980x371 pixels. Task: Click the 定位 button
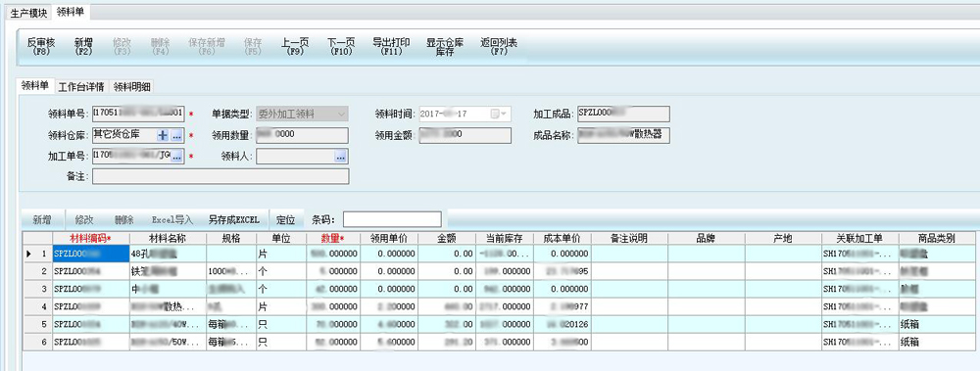coord(285,220)
